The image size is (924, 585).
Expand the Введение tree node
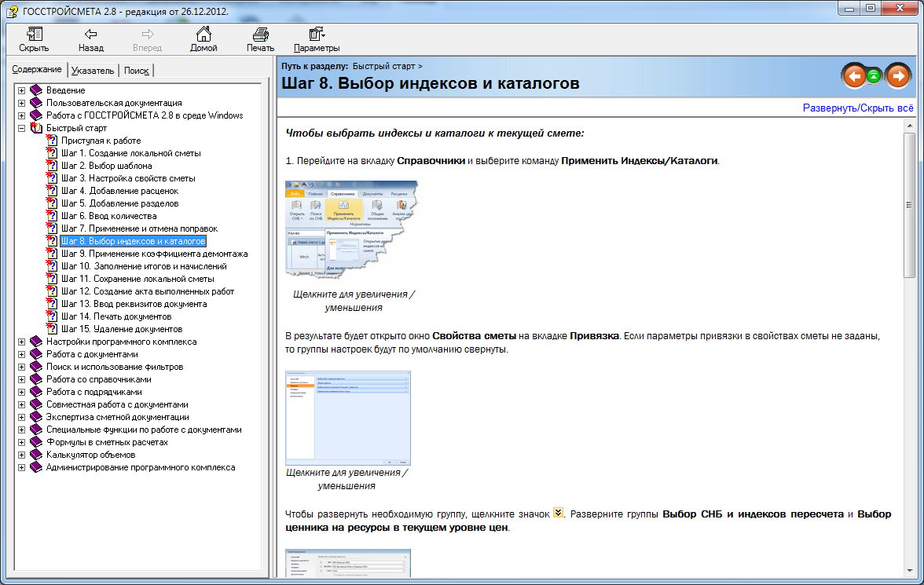point(21,91)
